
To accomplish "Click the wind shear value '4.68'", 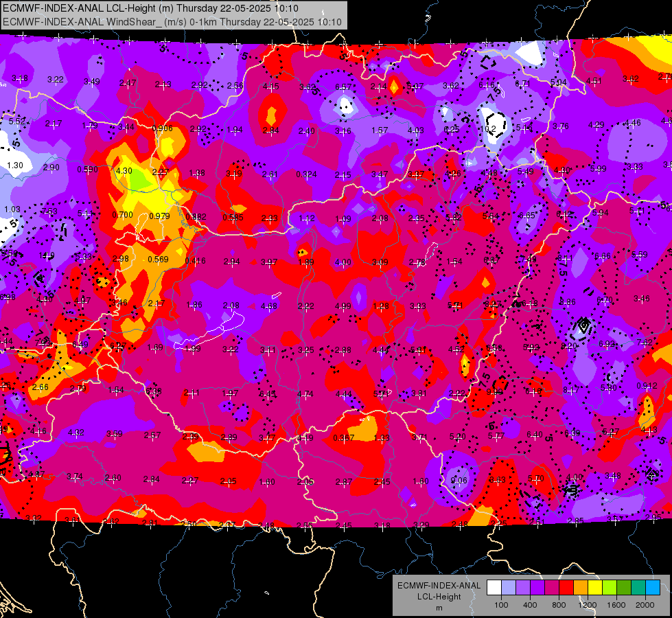I will click(268, 306).
